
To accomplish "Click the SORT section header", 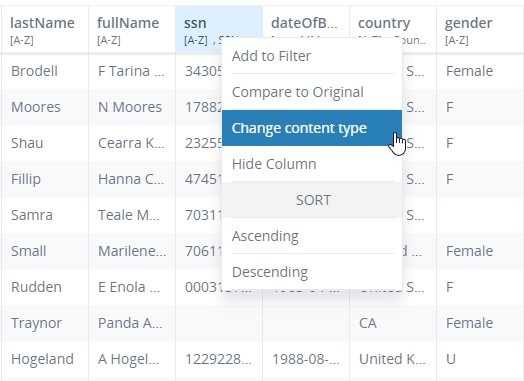I will point(313,200).
